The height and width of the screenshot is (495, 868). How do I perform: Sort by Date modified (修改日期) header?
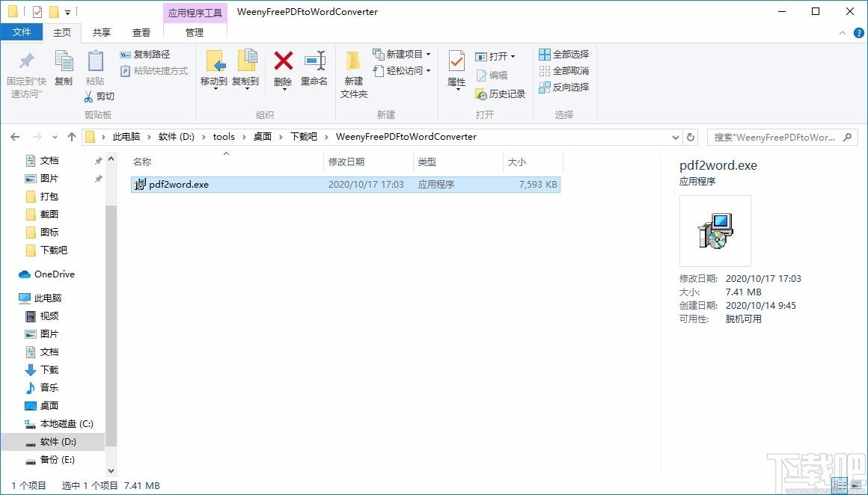(x=346, y=162)
